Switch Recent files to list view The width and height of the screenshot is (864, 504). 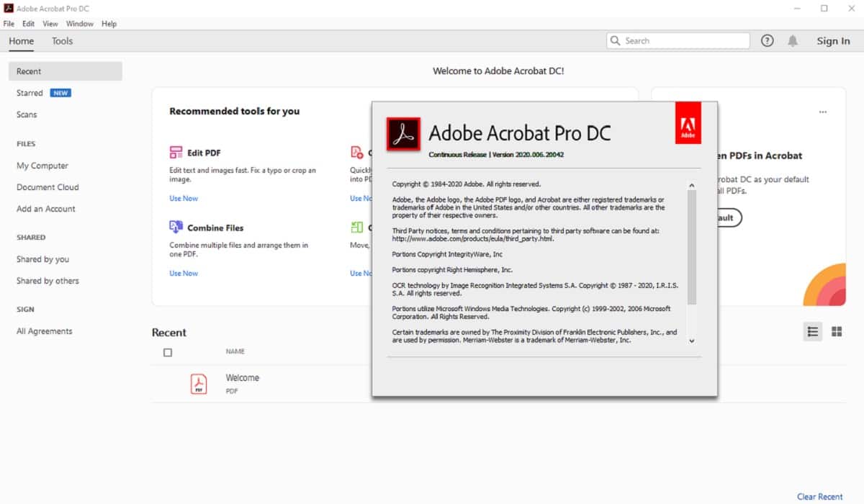point(813,331)
